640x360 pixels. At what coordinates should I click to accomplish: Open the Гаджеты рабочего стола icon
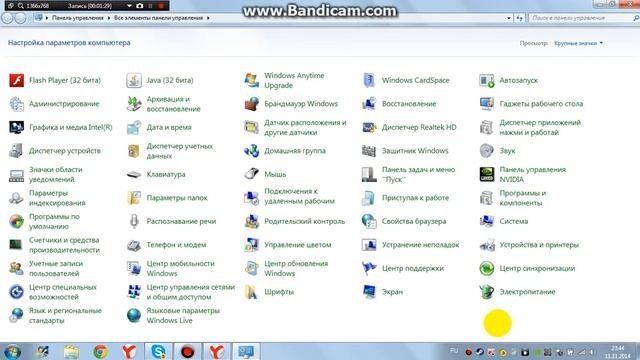tap(487, 104)
